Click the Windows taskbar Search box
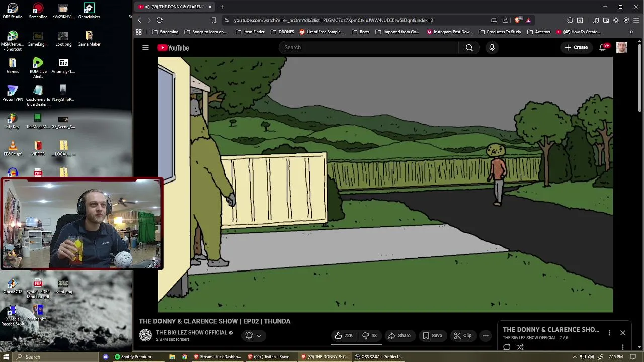This screenshot has width=644, height=362. [56, 357]
